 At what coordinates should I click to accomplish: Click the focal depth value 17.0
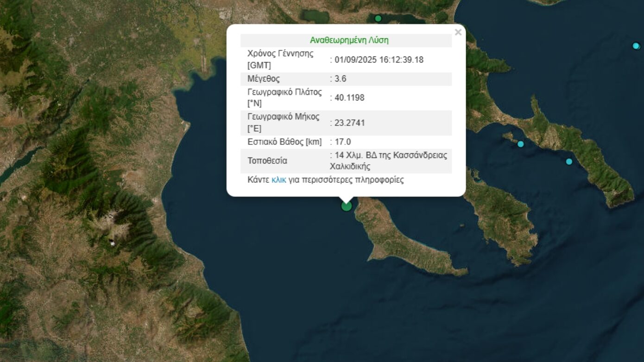pyautogui.click(x=342, y=142)
